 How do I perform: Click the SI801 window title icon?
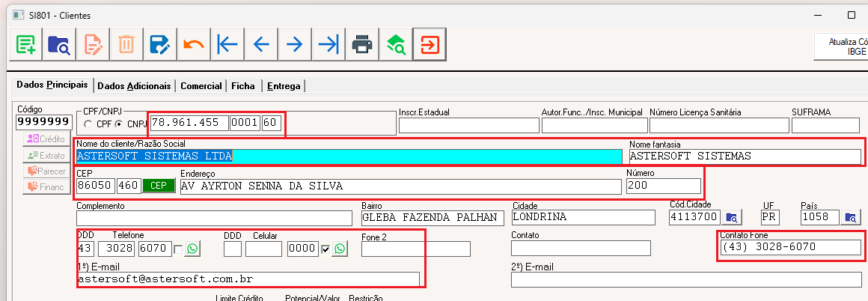coord(18,16)
